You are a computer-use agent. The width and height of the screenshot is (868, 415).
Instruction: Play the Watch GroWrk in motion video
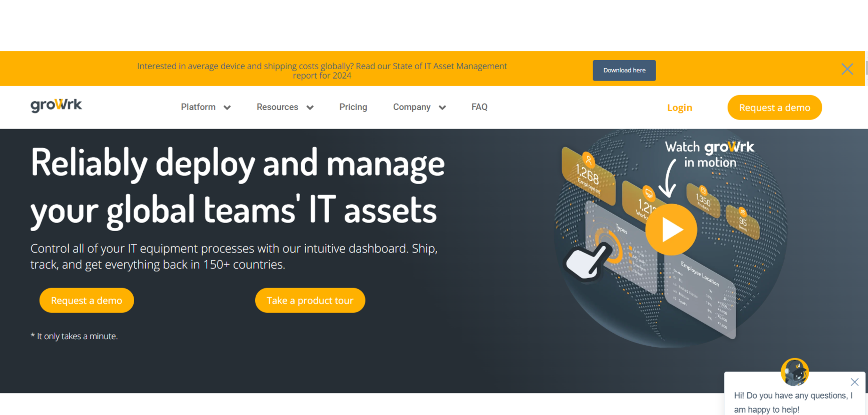pyautogui.click(x=671, y=230)
